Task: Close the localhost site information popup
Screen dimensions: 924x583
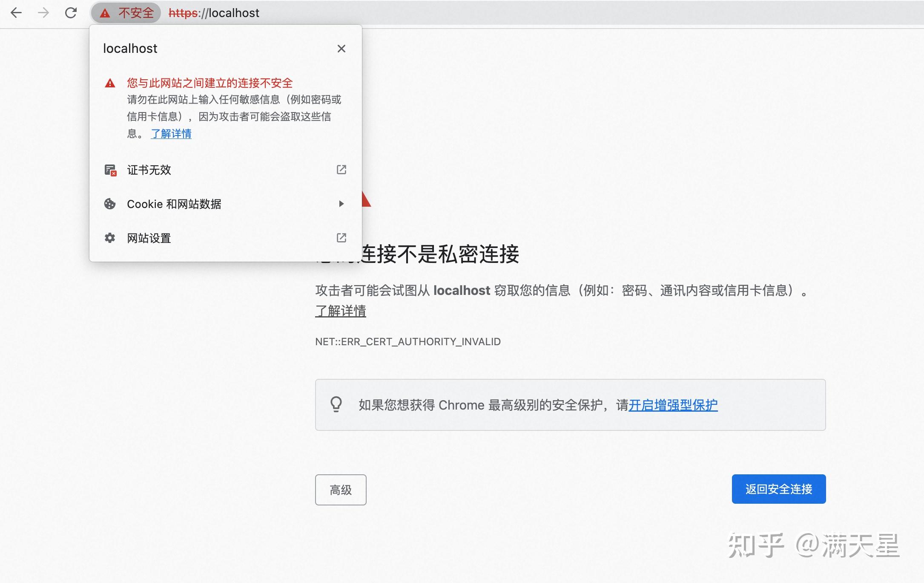Action: 341,48
